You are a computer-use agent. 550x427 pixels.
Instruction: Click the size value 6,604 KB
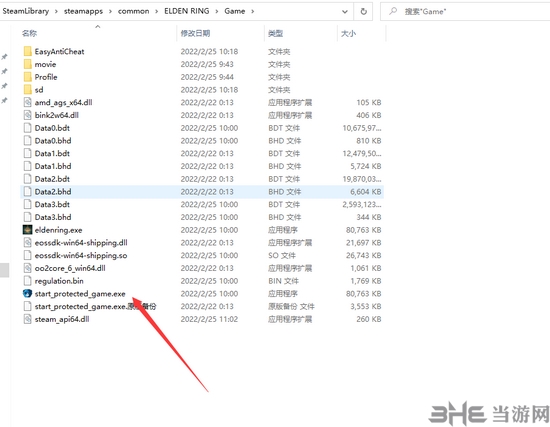click(365, 192)
